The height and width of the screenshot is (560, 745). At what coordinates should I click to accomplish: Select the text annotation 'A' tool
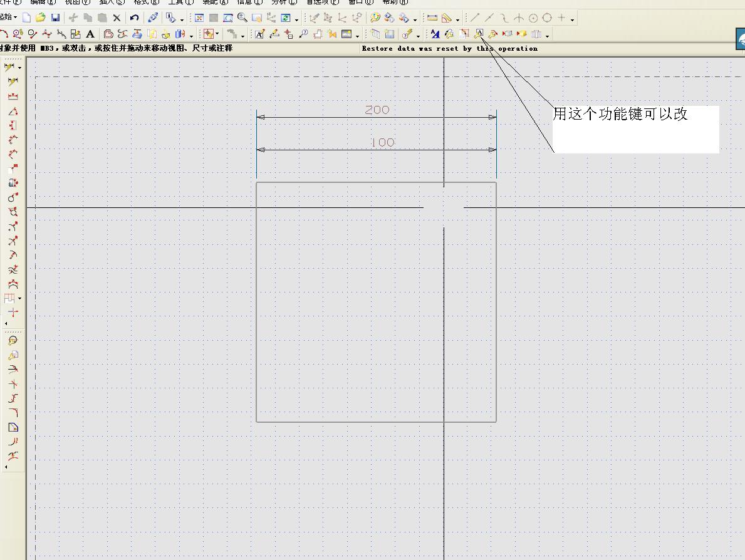[x=90, y=34]
